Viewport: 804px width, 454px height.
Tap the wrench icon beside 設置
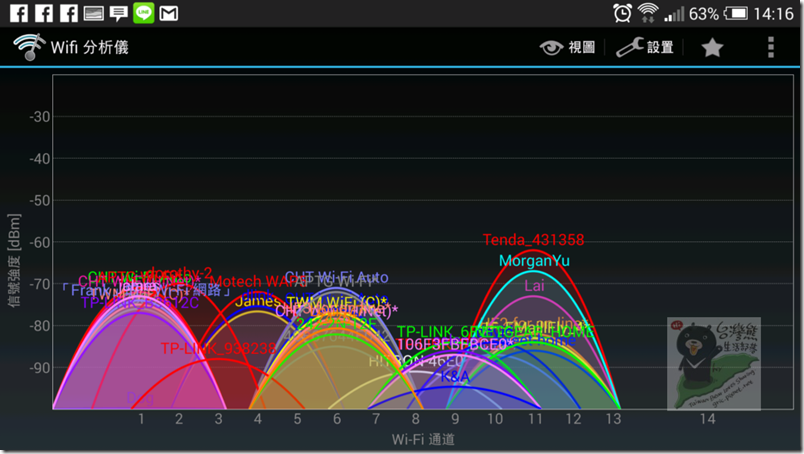coord(629,47)
